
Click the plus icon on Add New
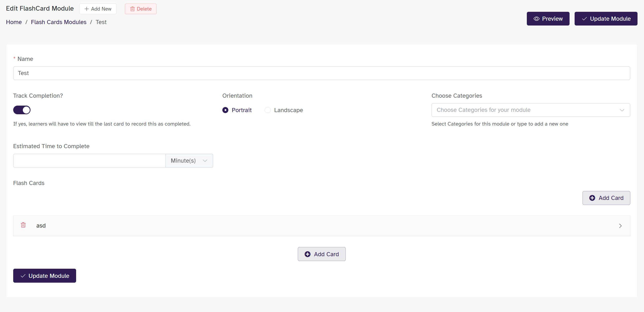pos(86,9)
